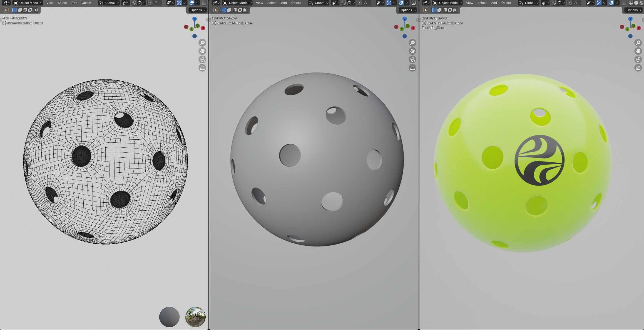Open Object Mode dropdown in wireframe viewport
Viewport: 644px width, 330px height.
pyautogui.click(x=28, y=3)
